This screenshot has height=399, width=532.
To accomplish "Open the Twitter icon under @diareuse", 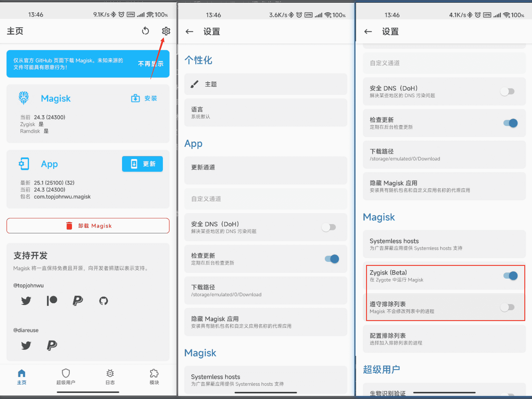I will coord(26,345).
